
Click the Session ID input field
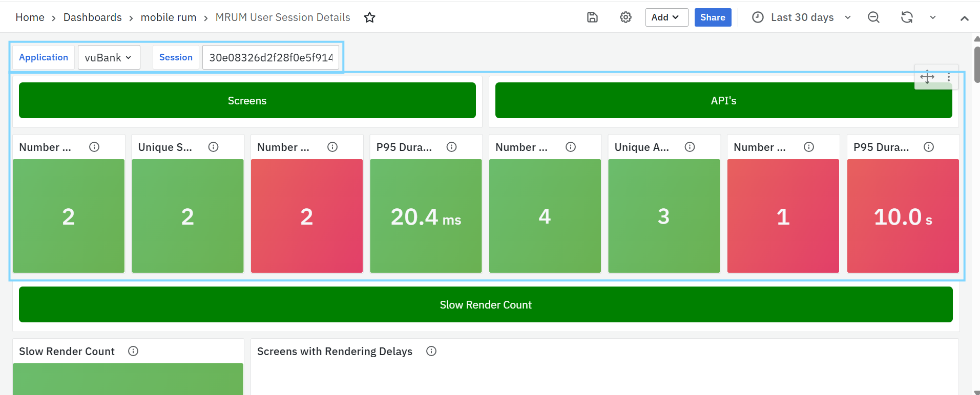tap(270, 58)
